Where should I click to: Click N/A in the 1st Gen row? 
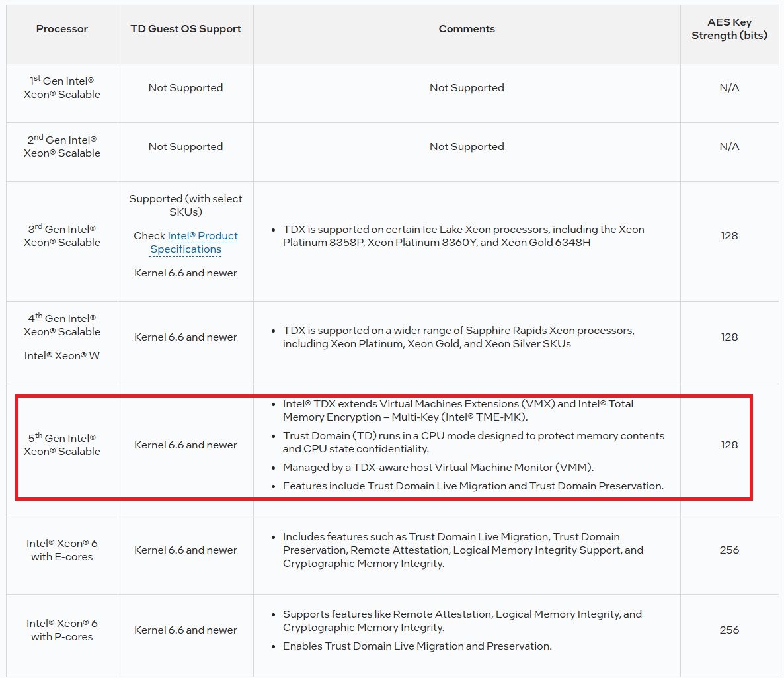pyautogui.click(x=729, y=87)
